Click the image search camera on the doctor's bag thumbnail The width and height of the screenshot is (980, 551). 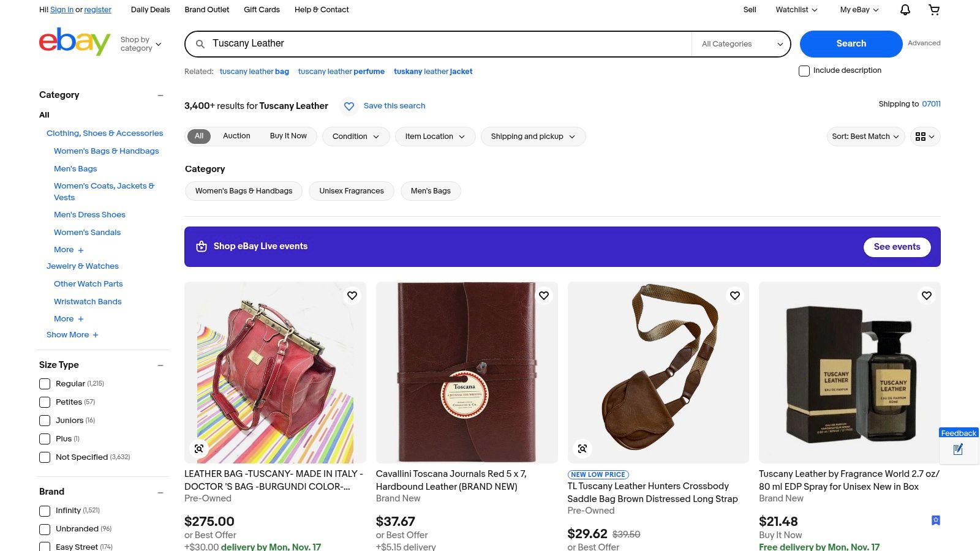tap(199, 448)
